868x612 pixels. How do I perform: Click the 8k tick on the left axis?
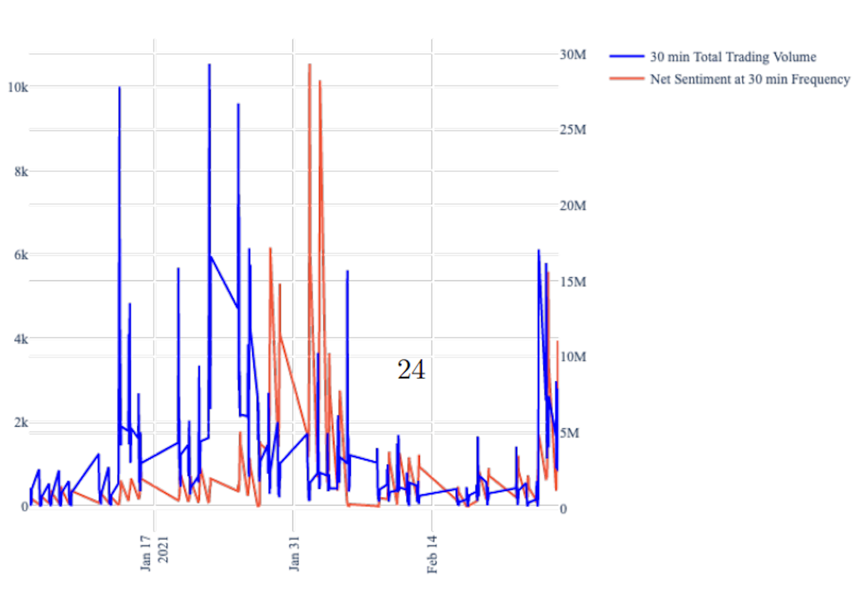(21, 171)
